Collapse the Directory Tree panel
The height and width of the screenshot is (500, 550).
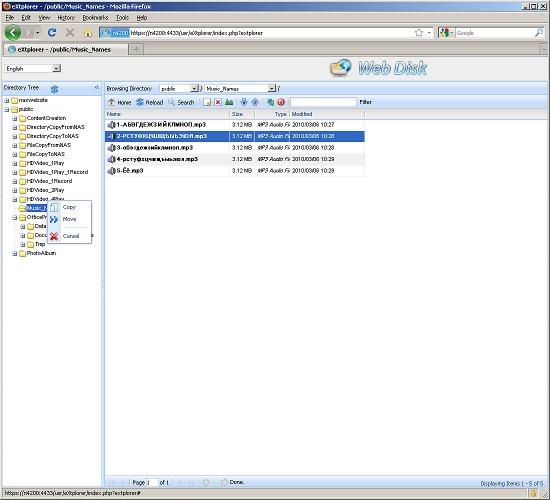[x=97, y=87]
